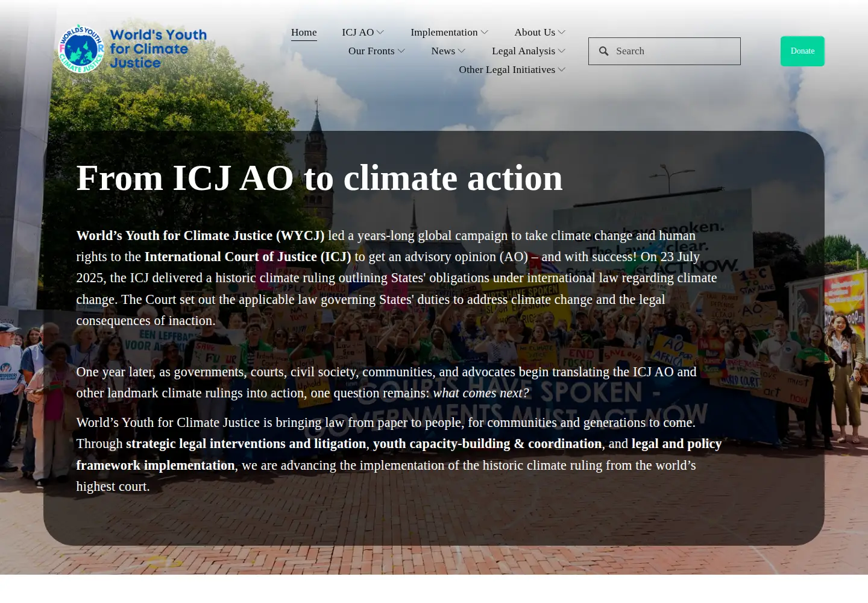Expand the News chevron

point(462,51)
